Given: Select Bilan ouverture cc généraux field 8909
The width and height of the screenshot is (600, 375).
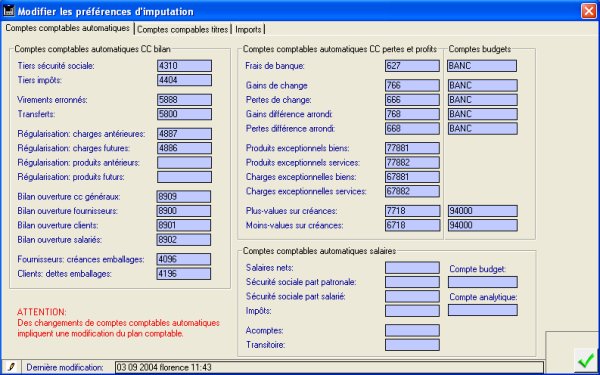Looking at the screenshot, I should (x=184, y=197).
